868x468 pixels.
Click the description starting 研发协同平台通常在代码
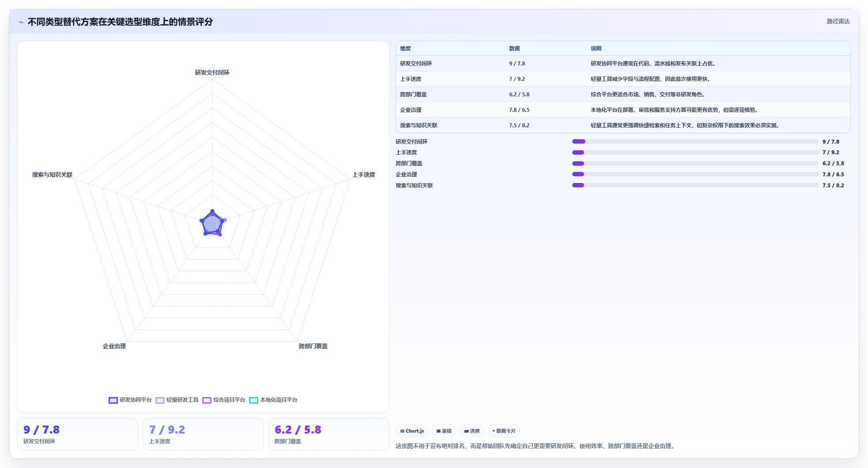(653, 64)
